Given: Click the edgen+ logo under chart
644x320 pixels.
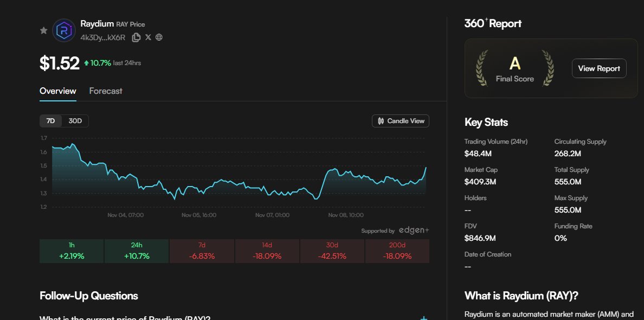Looking at the screenshot, I should click(414, 231).
